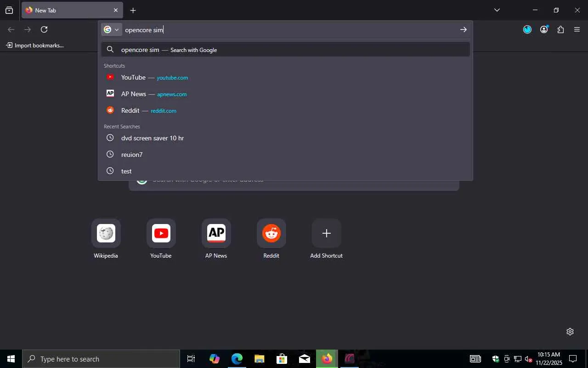Viewport: 588px width, 368px height.
Task: Open Microsoft Store from the taskbar
Action: click(x=282, y=359)
